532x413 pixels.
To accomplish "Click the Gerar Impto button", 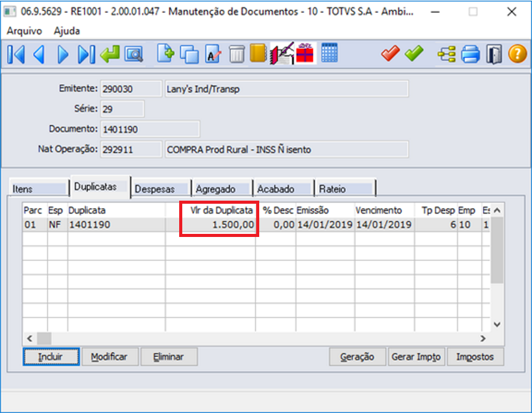I will 416,357.
